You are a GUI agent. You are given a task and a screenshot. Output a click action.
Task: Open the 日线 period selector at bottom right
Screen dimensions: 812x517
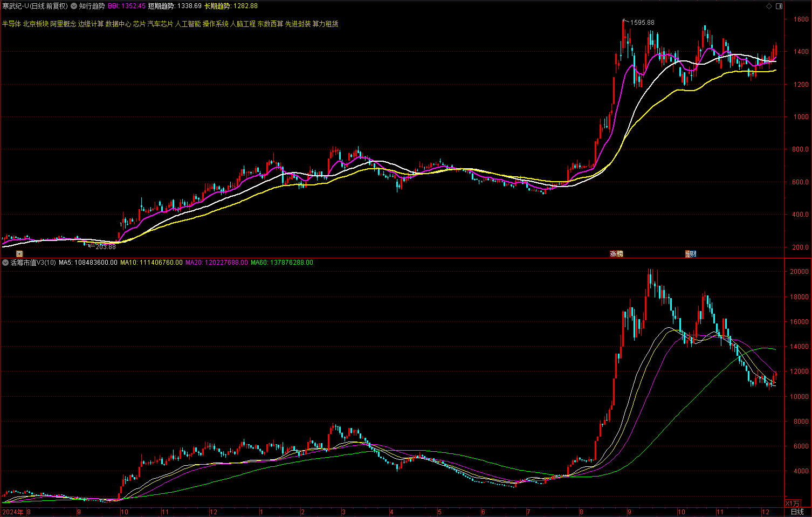tap(796, 512)
